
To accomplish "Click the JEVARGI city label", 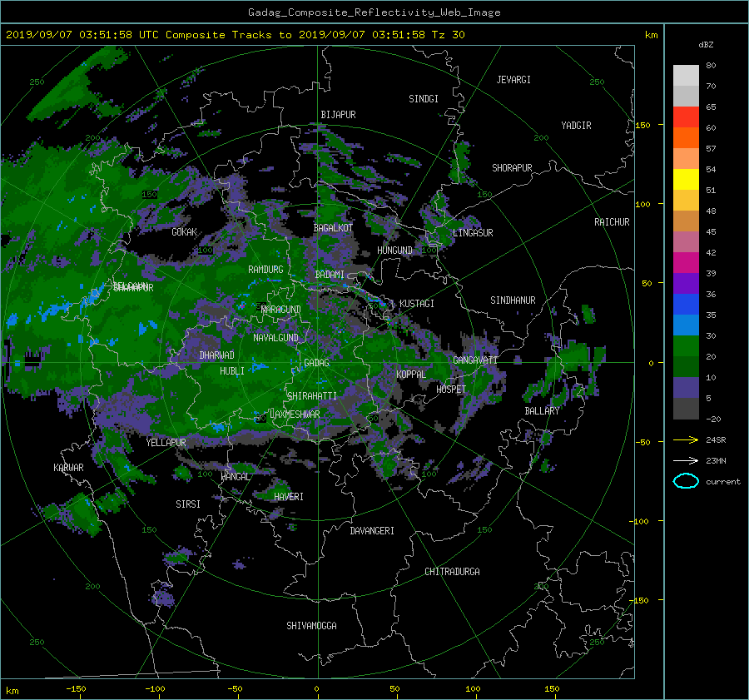I will point(513,80).
